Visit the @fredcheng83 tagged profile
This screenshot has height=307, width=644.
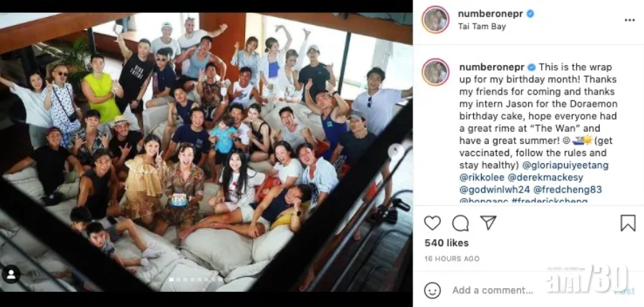pos(568,190)
